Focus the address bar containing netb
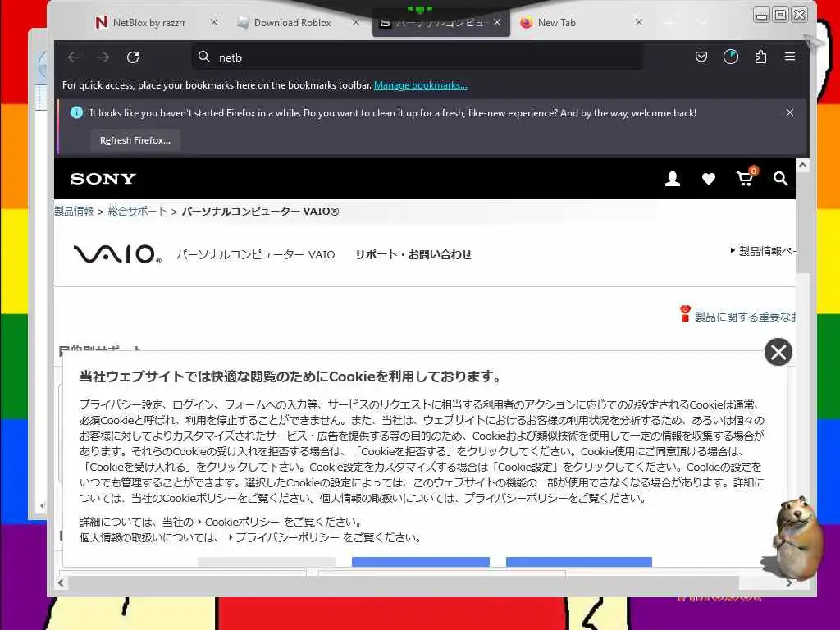This screenshot has width=840, height=630. click(418, 57)
